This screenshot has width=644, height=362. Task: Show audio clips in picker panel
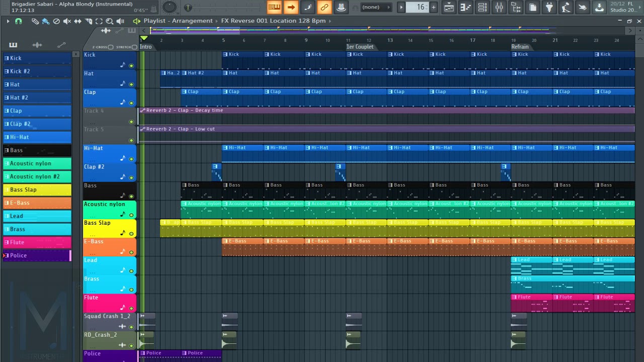(37, 45)
